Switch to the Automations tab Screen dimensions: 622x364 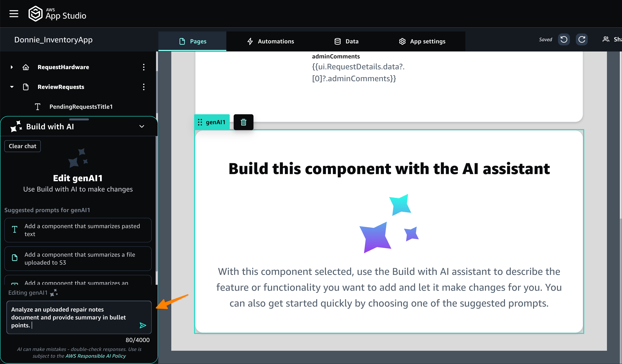pyautogui.click(x=271, y=41)
